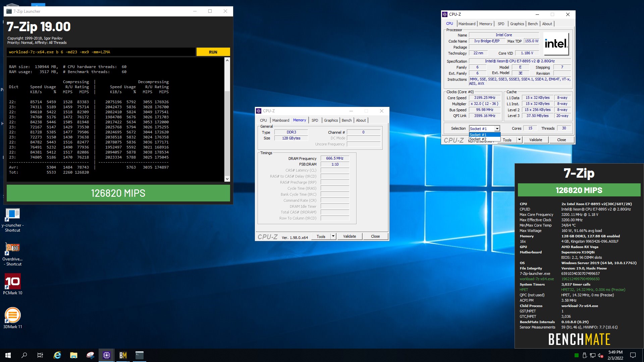Screen dimensions: 644x362
Task: Expand Tools arrow in CPU-Z Memory window
Action: pyautogui.click(x=333, y=236)
